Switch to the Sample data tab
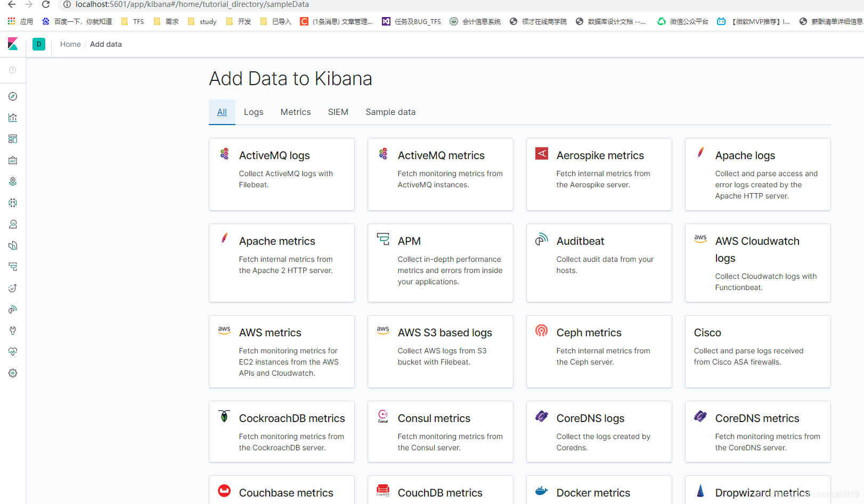The image size is (864, 504). [390, 112]
